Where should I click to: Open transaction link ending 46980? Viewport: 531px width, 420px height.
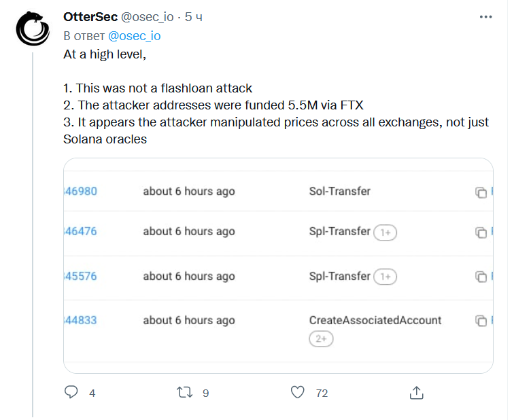click(80, 191)
